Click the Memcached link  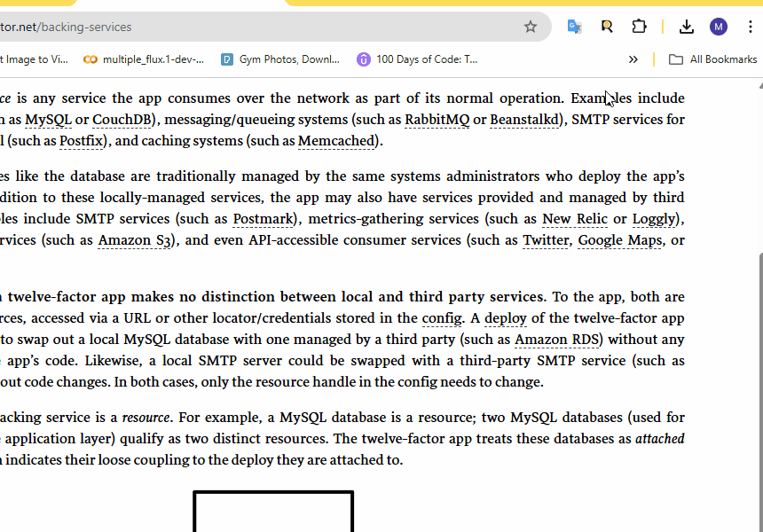tap(336, 140)
